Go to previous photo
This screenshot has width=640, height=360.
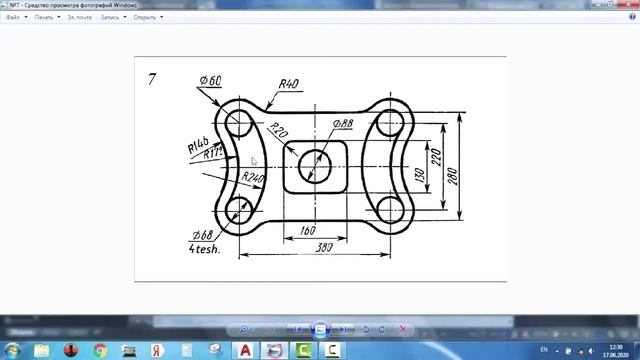pyautogui.click(x=298, y=329)
